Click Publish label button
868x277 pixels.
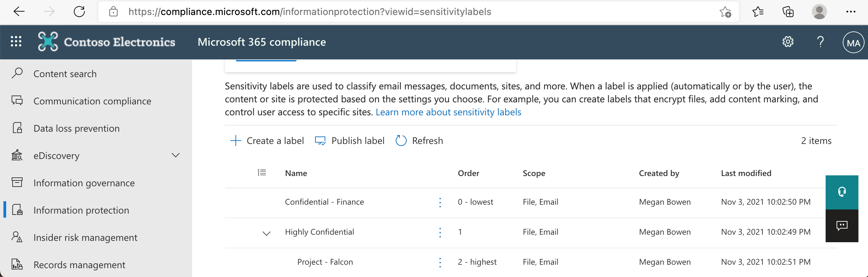349,141
